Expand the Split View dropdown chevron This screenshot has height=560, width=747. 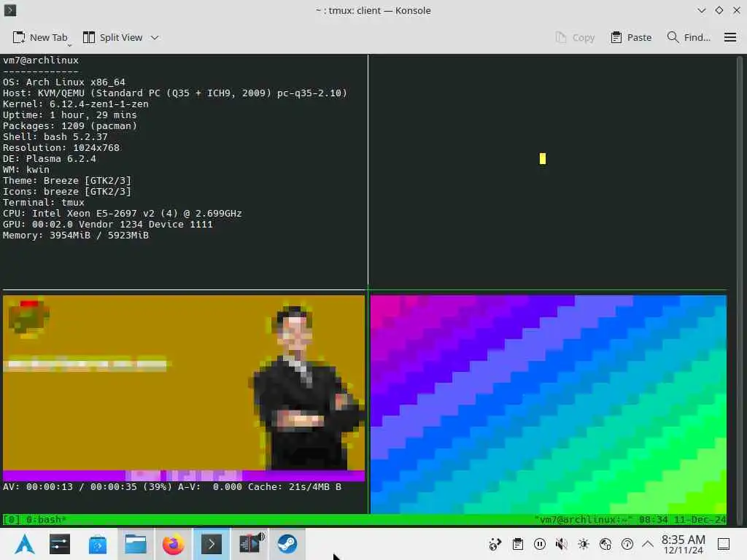[x=155, y=37]
